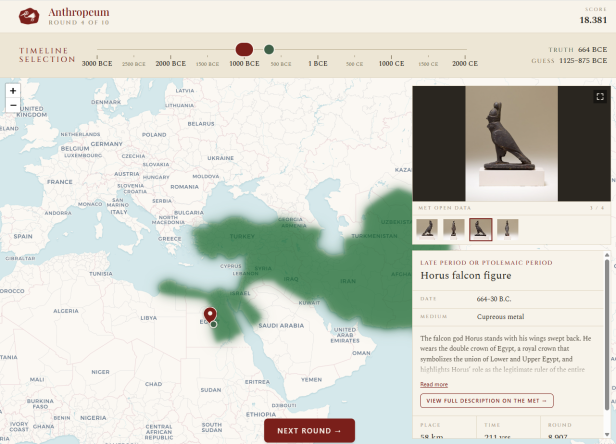Image resolution: width=616 pixels, height=444 pixels.
Task: Select the highlighted third falcon thumbnail
Action: click(x=480, y=229)
